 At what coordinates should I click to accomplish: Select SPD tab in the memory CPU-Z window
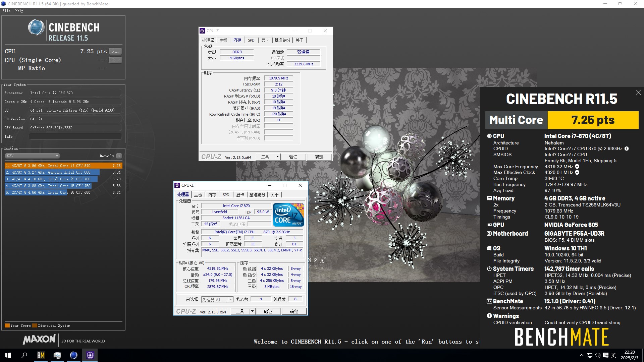click(251, 40)
